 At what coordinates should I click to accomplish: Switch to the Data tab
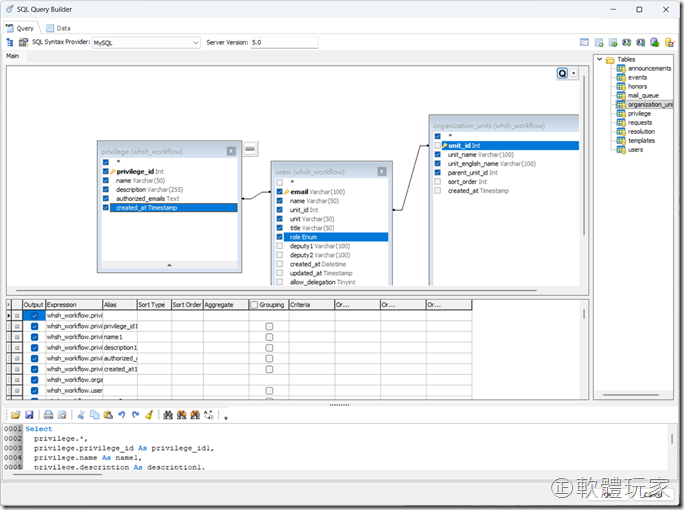click(x=58, y=28)
